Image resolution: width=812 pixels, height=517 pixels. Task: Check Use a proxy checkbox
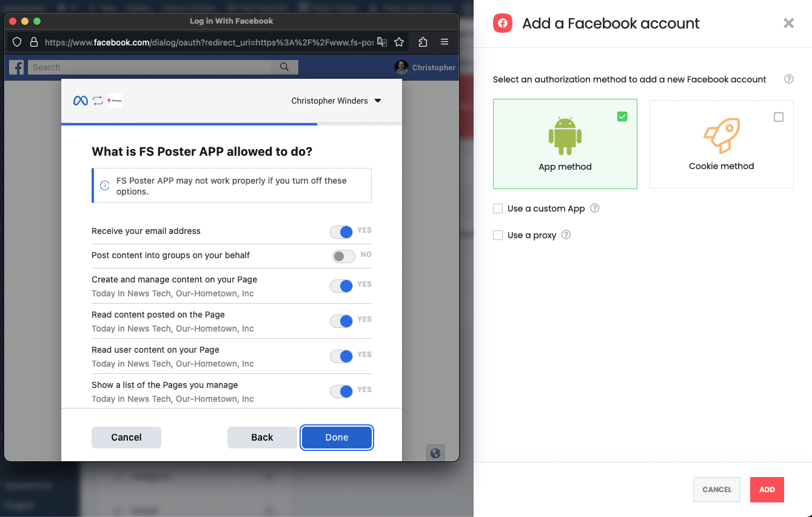pos(498,235)
